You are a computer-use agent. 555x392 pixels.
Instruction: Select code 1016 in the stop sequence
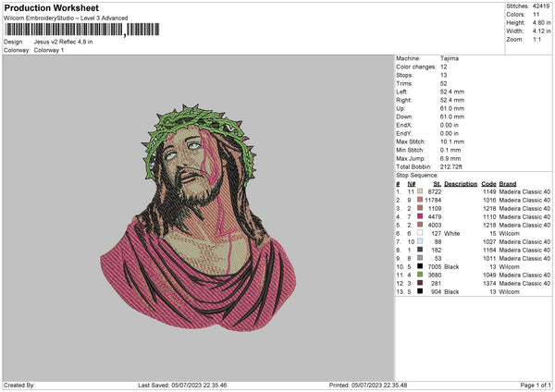(489, 201)
